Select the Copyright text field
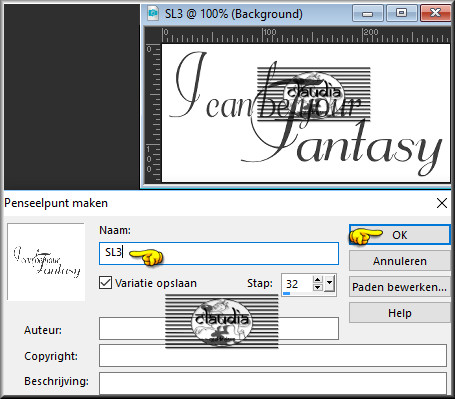Image resolution: width=455 pixels, height=399 pixels. pos(273,356)
